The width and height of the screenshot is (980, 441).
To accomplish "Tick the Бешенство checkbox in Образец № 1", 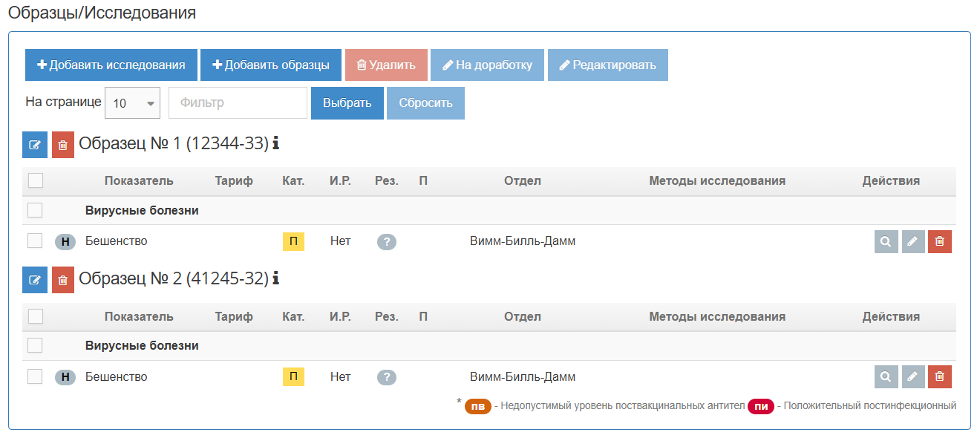I will [35, 241].
